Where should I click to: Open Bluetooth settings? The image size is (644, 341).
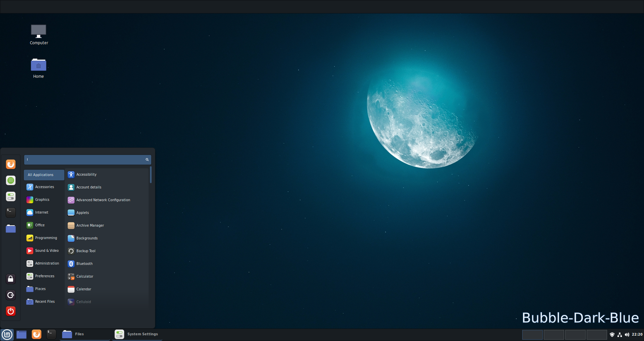coord(107,264)
